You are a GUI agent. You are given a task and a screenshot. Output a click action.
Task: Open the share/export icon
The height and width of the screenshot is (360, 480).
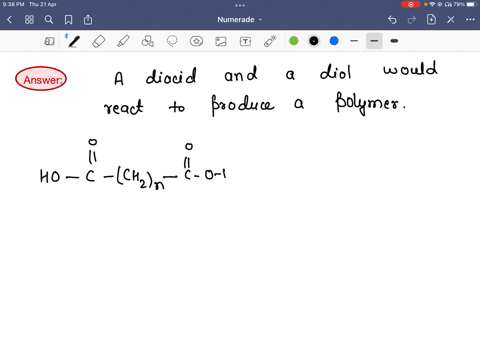[x=88, y=20]
